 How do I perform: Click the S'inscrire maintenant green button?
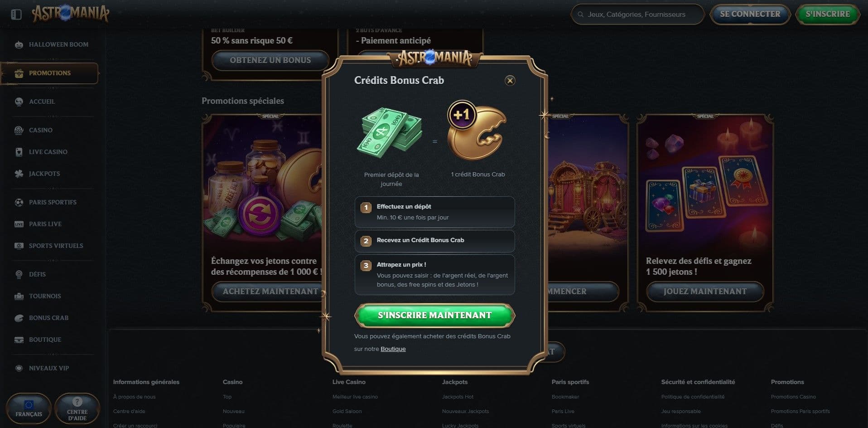pyautogui.click(x=434, y=315)
